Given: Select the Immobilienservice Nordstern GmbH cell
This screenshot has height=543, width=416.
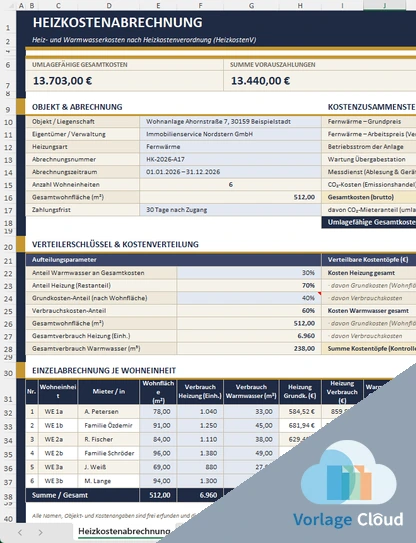Looking at the screenshot, I should coord(230,134).
